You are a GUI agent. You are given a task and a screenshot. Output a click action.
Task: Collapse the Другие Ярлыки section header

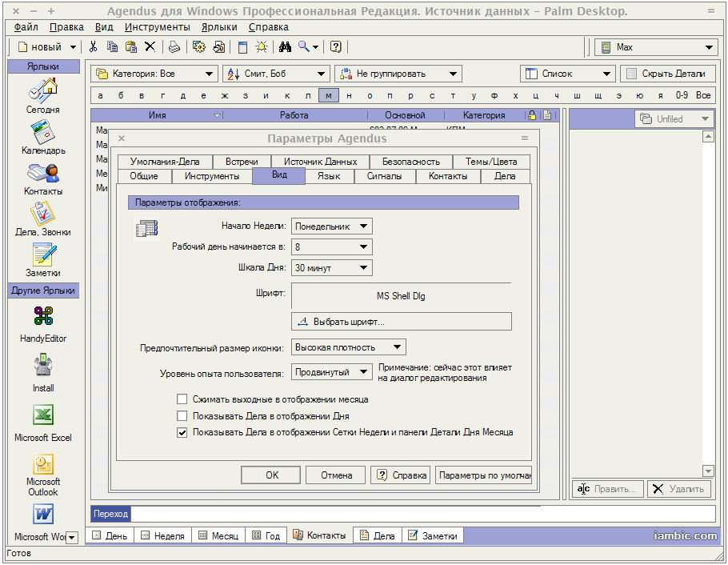tap(43, 291)
